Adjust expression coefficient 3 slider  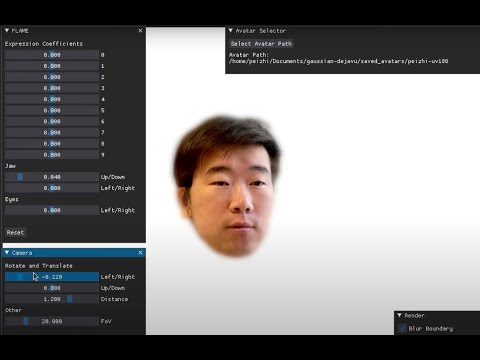[x=52, y=88]
